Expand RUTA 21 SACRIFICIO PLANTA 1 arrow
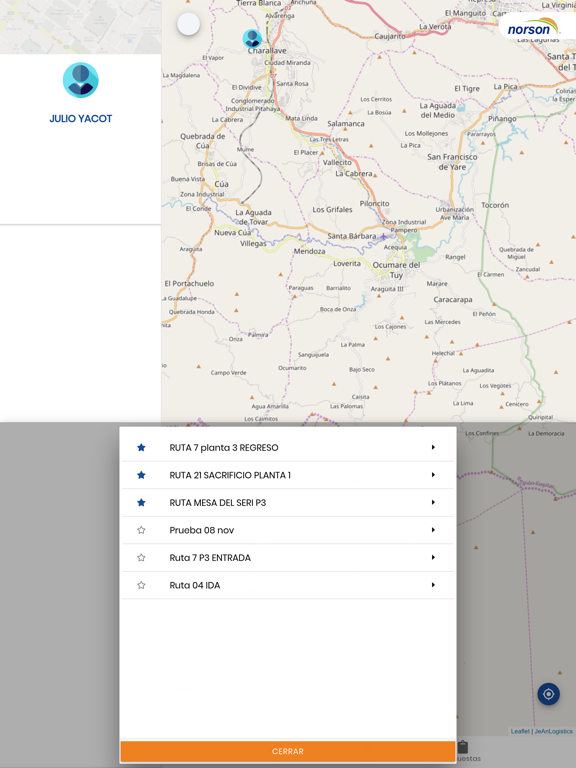 coord(433,475)
